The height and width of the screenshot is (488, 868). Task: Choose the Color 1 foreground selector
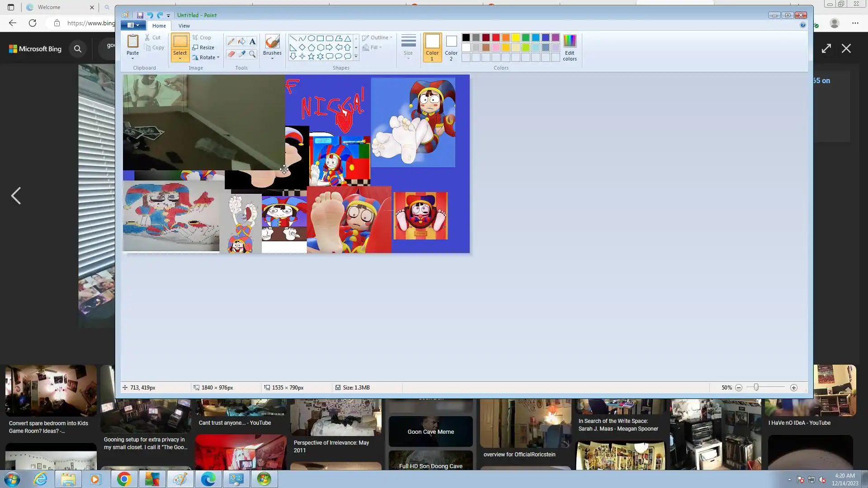click(x=432, y=47)
